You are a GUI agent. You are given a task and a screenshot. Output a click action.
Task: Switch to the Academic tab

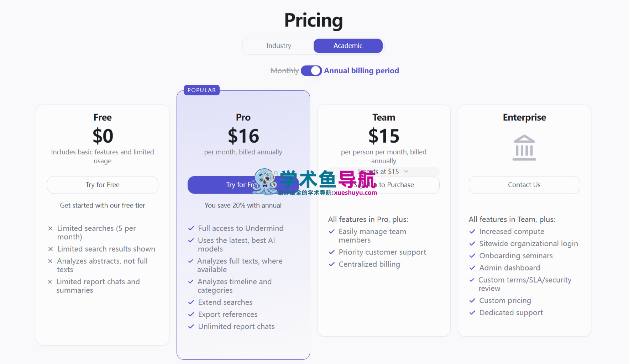pos(348,46)
